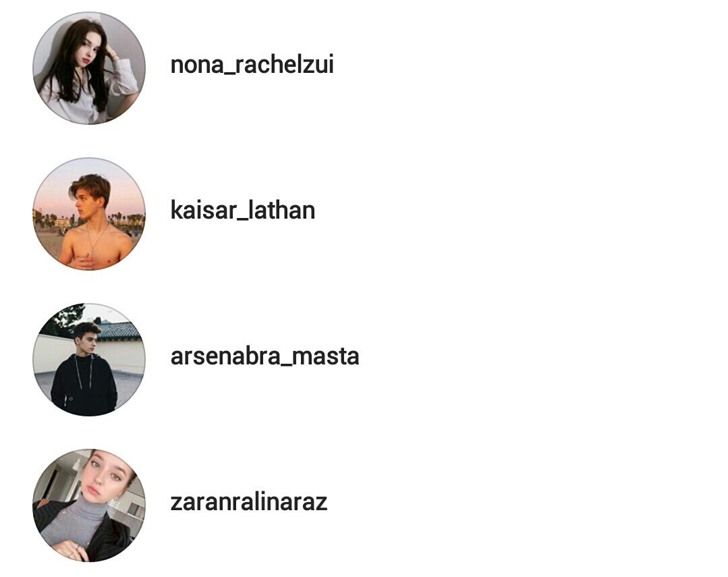Open the round photo beside zaranralinaraz
The height and width of the screenshot is (577, 728).
point(88,505)
